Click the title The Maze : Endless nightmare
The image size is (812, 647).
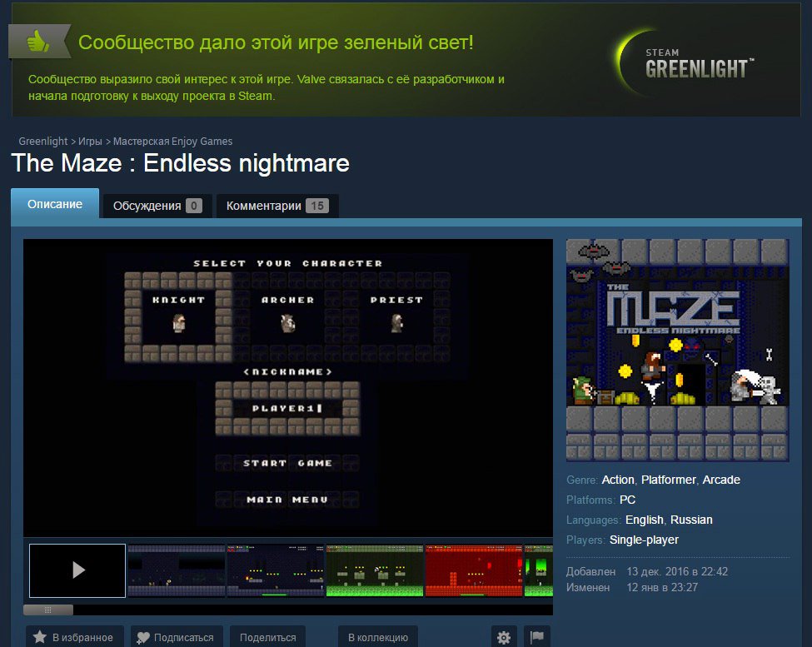click(180, 163)
